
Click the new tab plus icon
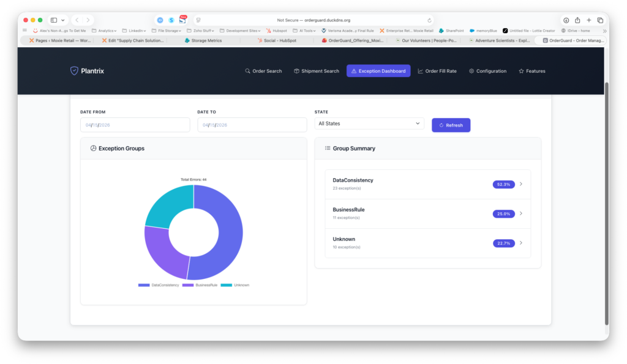tap(588, 20)
